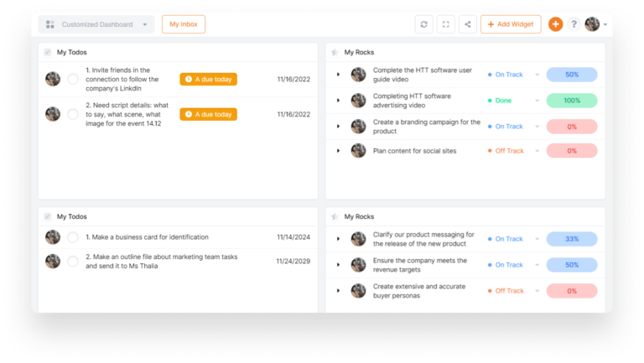Open the Customized Dashboard dropdown
This screenshot has height=363, width=644.
96,24
